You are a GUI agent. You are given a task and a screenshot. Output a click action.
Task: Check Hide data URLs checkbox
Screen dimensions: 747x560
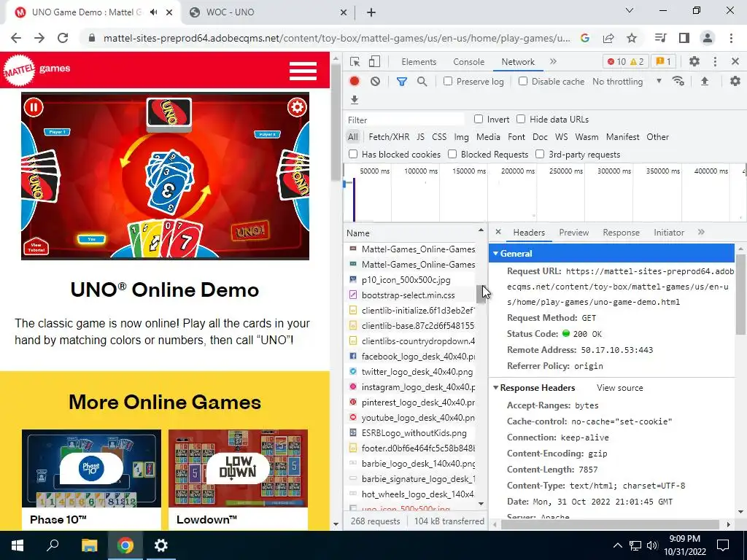click(521, 119)
